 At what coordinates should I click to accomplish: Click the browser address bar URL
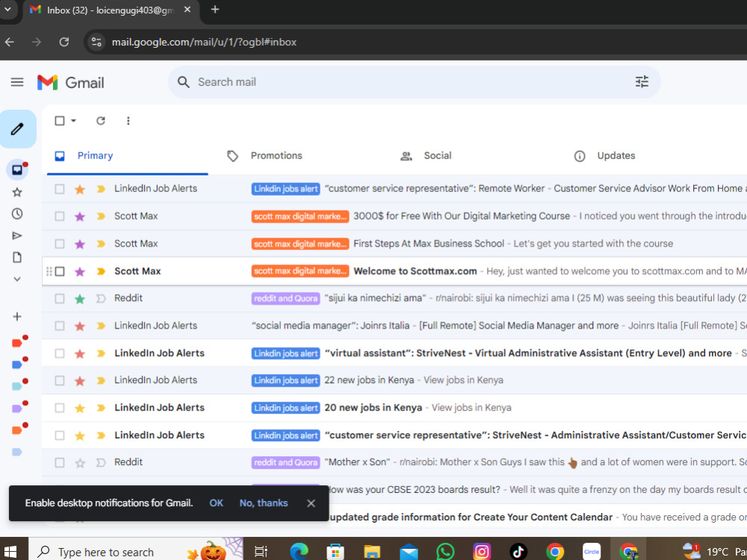pos(204,42)
